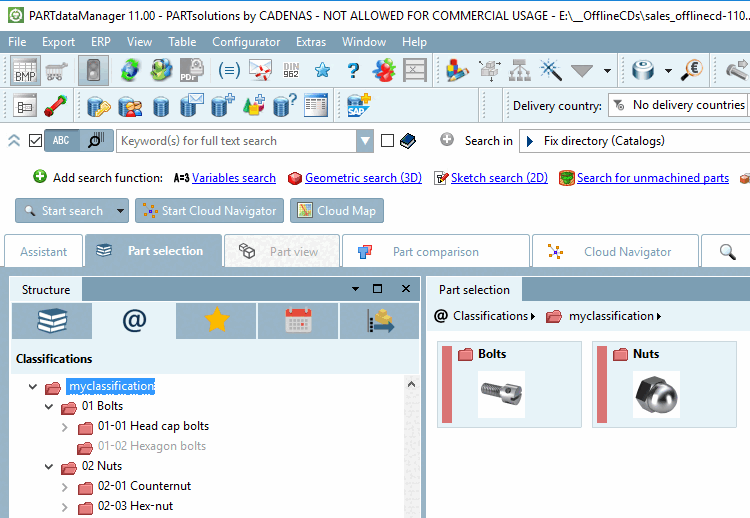
Task: Open Start search dropdown arrow
Action: click(x=121, y=210)
